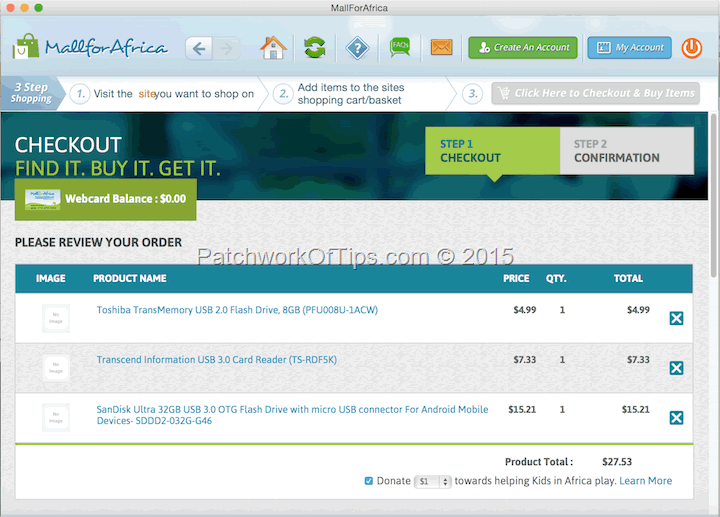Select the Step 2 Confirmation tab
The image size is (720, 517).
pos(627,151)
